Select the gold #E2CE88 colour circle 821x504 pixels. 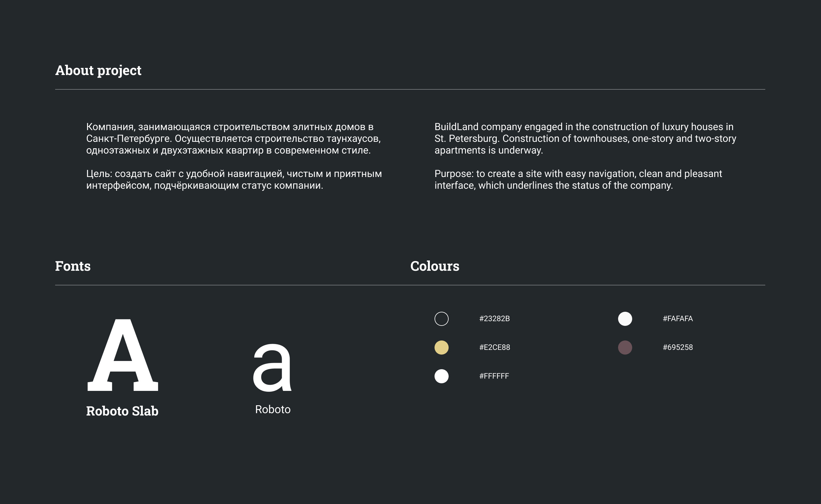click(441, 347)
